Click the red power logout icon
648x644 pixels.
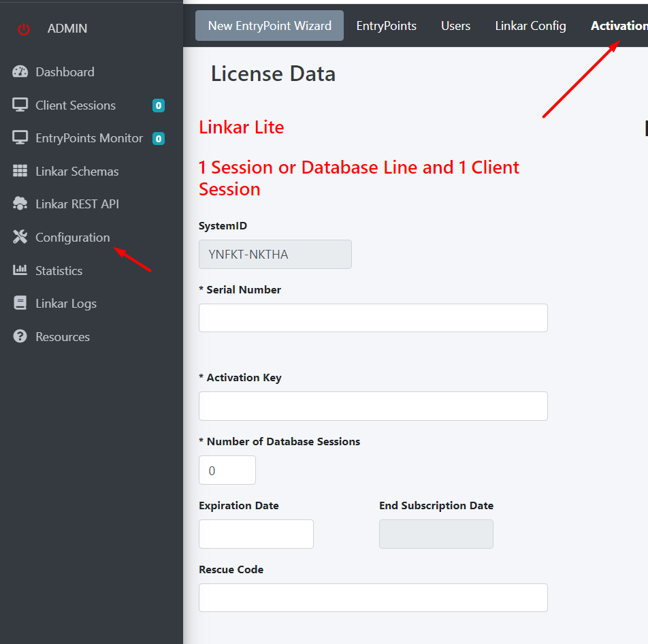[24, 29]
